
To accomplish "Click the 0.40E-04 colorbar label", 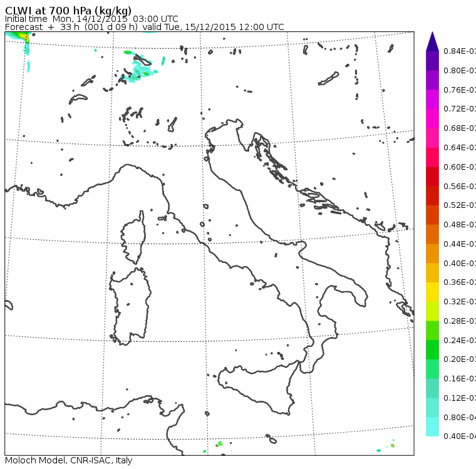I will pyautogui.click(x=460, y=436).
